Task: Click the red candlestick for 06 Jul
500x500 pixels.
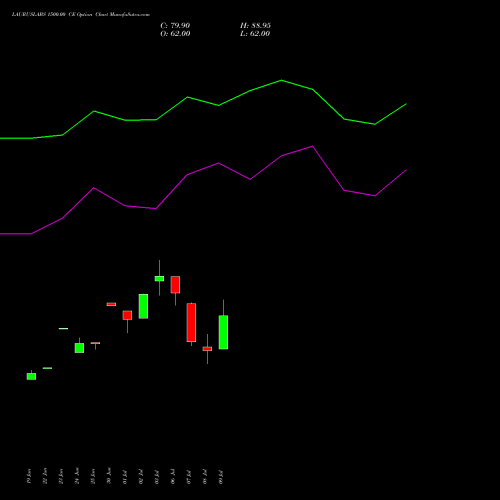Action: (175, 285)
